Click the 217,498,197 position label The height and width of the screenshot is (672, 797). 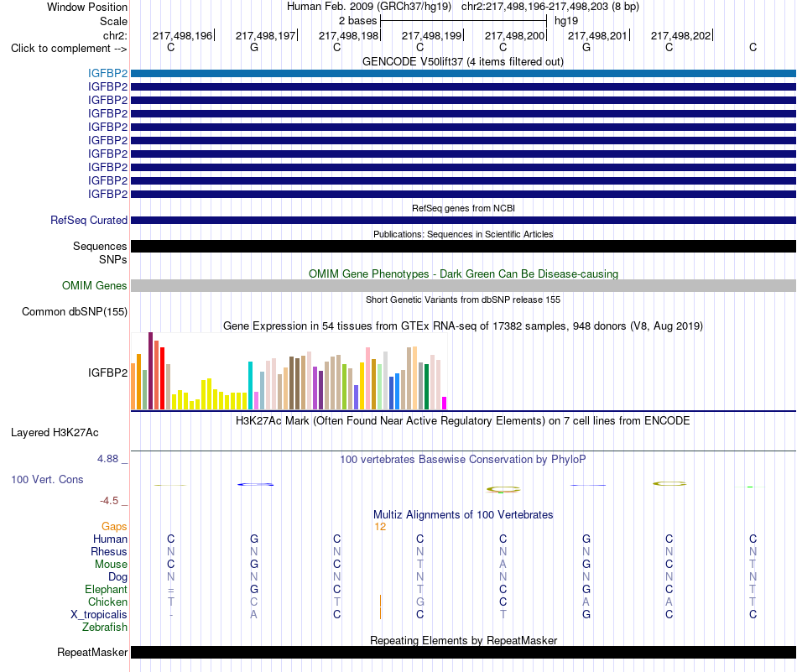[265, 35]
